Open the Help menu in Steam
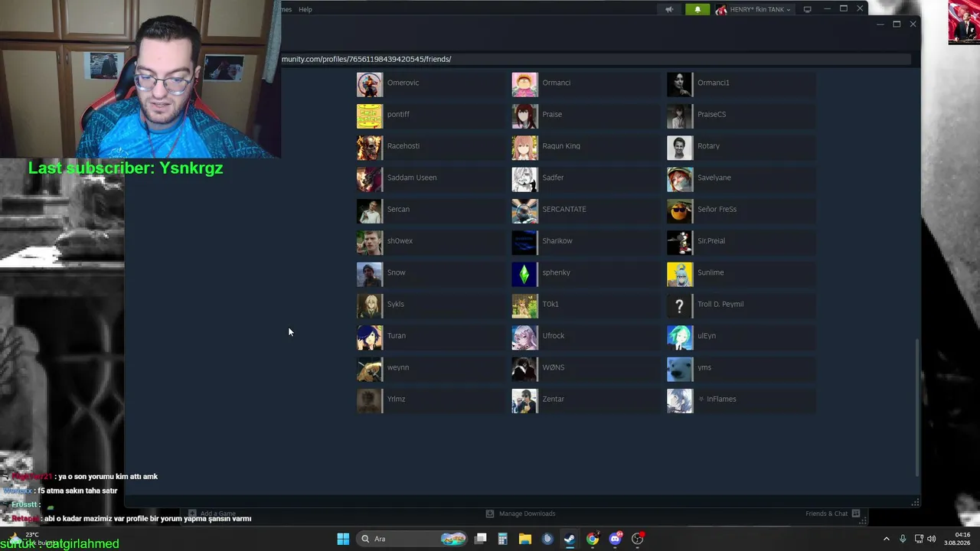The height and width of the screenshot is (551, 980). point(305,9)
